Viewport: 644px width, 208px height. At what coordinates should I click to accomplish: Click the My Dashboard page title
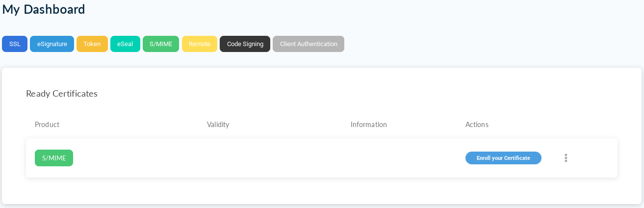(44, 9)
